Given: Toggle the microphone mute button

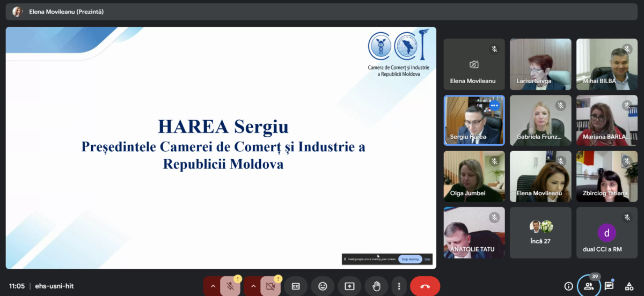Looking at the screenshot, I should pyautogui.click(x=230, y=286).
